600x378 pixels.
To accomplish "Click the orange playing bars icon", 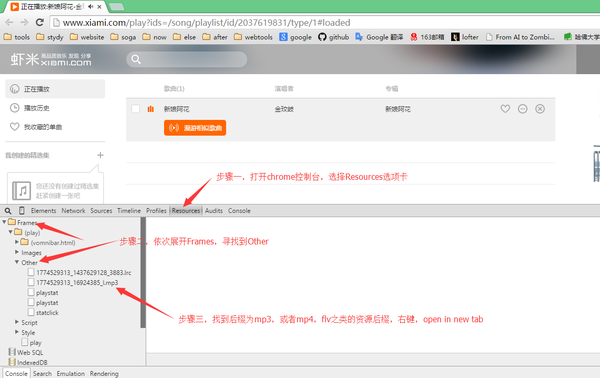I will (x=151, y=109).
